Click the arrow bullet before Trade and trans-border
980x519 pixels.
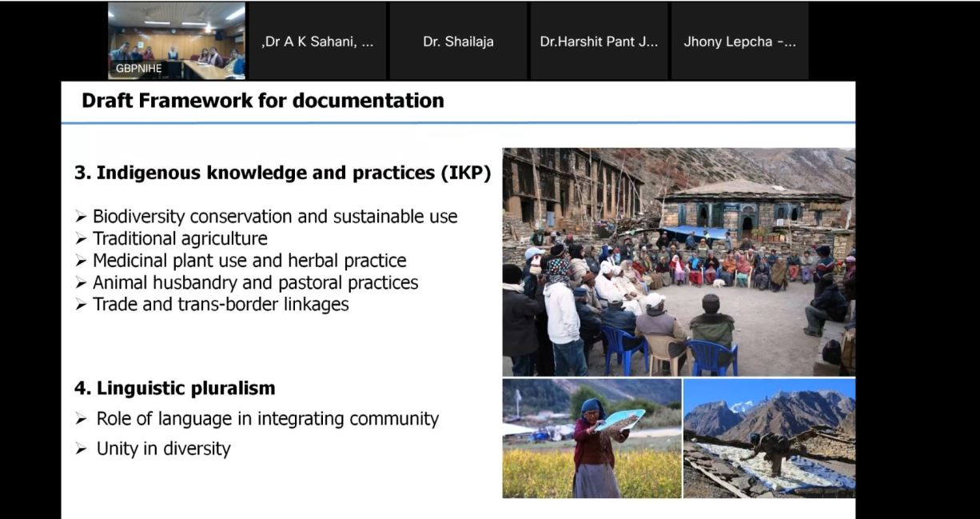coord(81,305)
